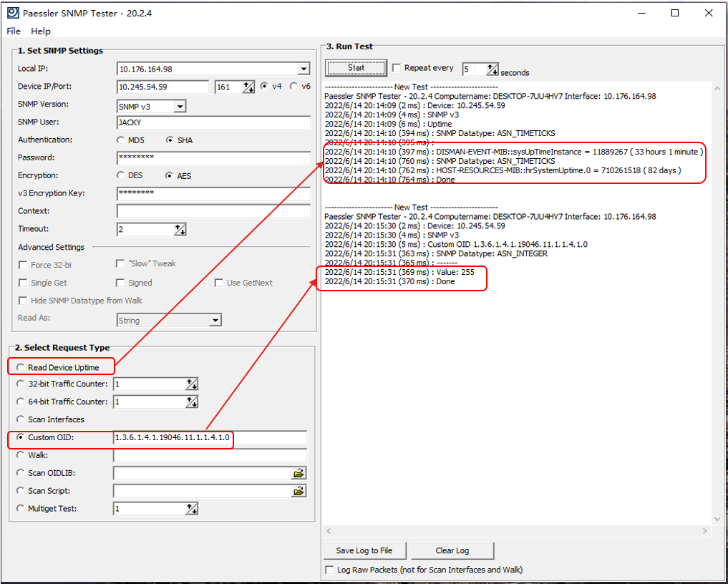This screenshot has height=584, width=728.
Task: Select AES encryption
Action: 170,175
